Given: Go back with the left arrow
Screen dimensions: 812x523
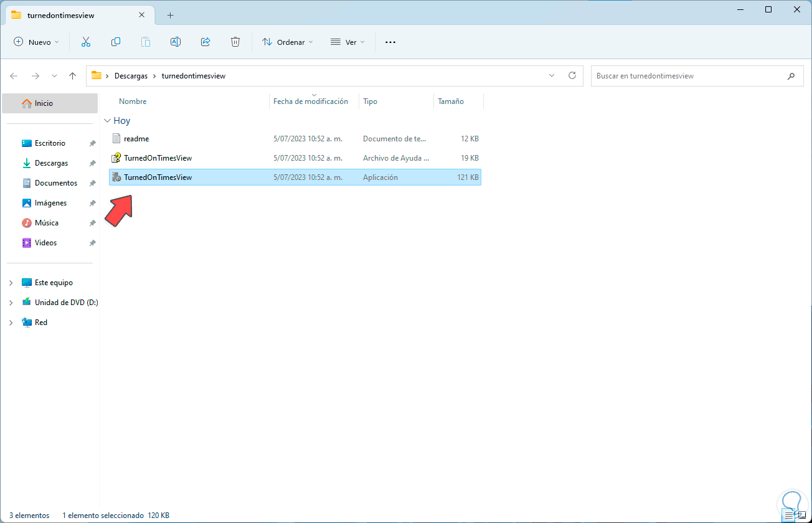Looking at the screenshot, I should 14,76.
